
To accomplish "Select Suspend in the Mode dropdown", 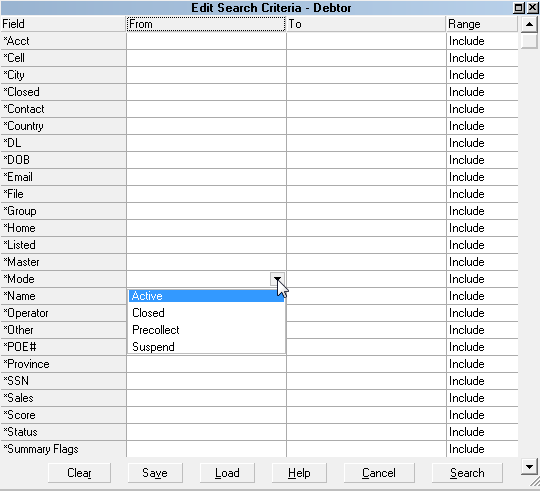I will point(206,347).
